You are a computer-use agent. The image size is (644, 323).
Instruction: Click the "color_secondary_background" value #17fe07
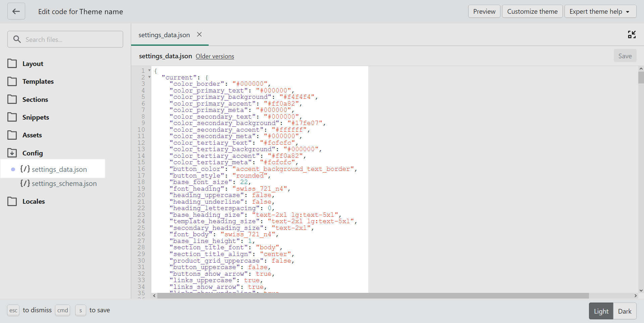tap(305, 123)
